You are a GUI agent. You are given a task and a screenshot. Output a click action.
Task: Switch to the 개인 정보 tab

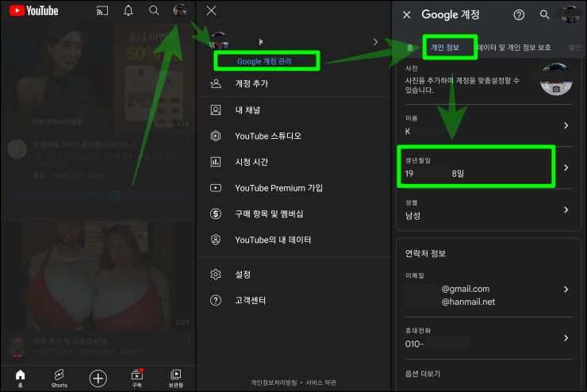[x=445, y=48]
